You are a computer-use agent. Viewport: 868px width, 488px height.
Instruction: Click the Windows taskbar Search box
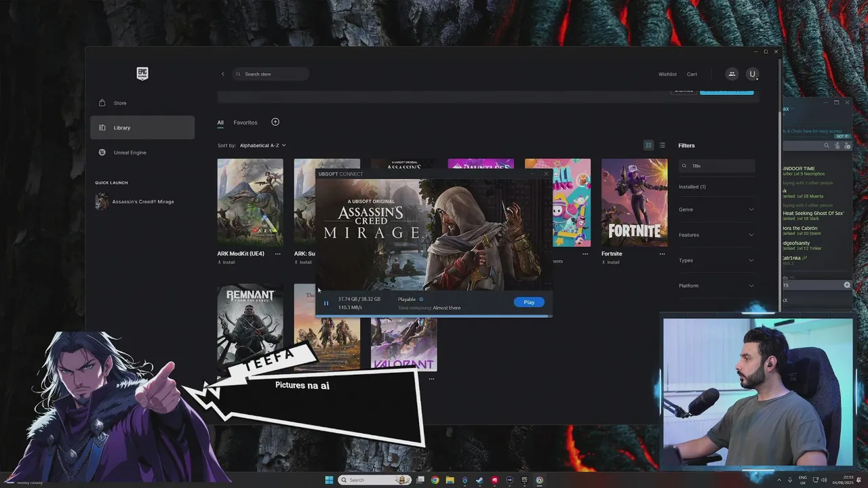click(x=375, y=480)
